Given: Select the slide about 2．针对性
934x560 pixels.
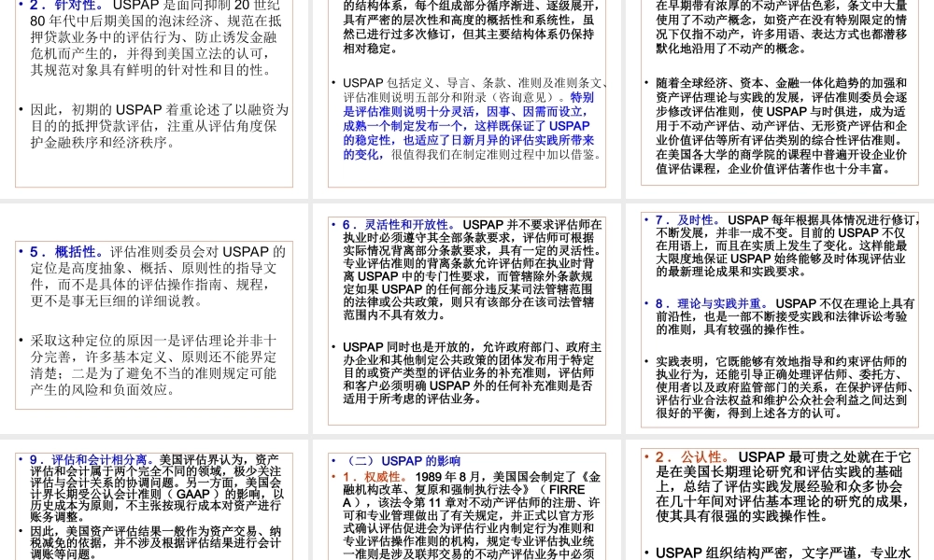Looking at the screenshot, I should click(154, 93).
